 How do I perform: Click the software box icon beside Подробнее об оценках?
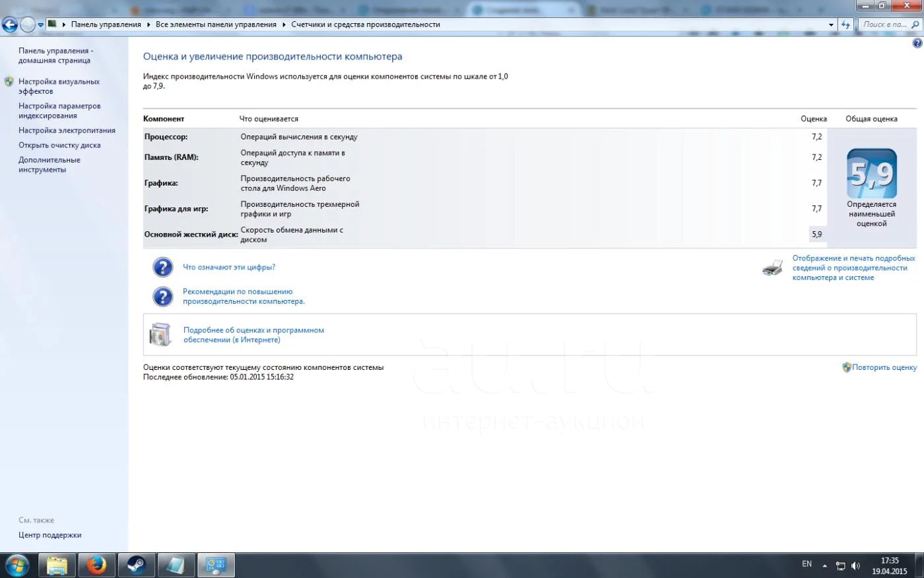(160, 335)
